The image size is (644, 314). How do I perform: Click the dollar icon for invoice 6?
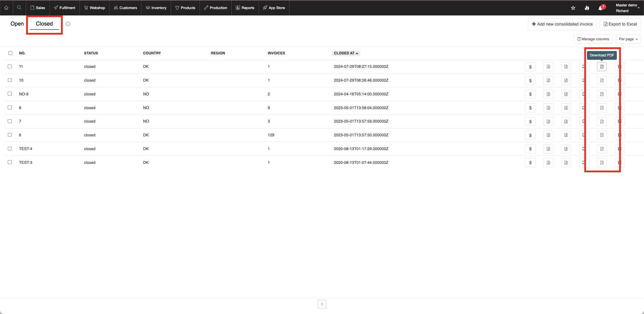point(530,135)
